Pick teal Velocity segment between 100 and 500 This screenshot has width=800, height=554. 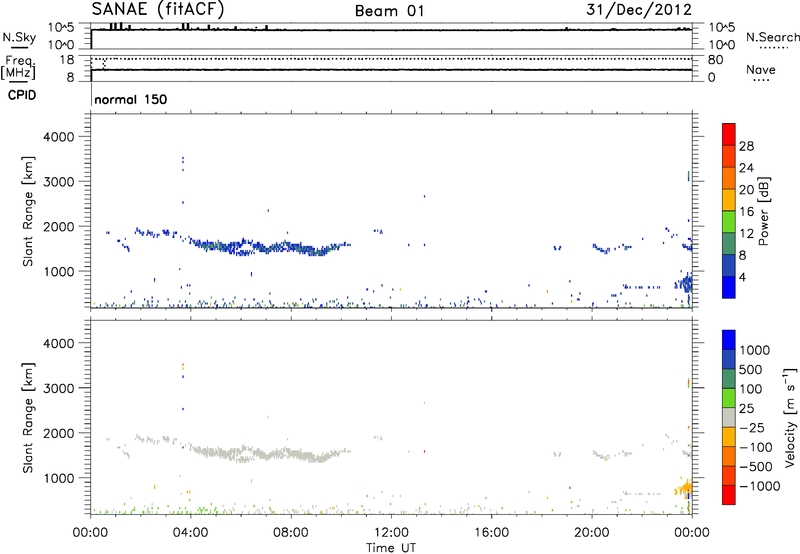729,379
